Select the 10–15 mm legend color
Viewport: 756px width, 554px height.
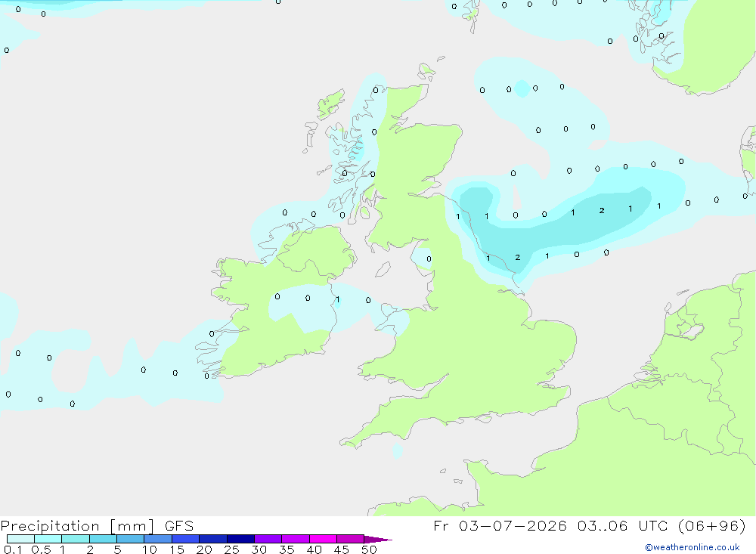click(158, 539)
